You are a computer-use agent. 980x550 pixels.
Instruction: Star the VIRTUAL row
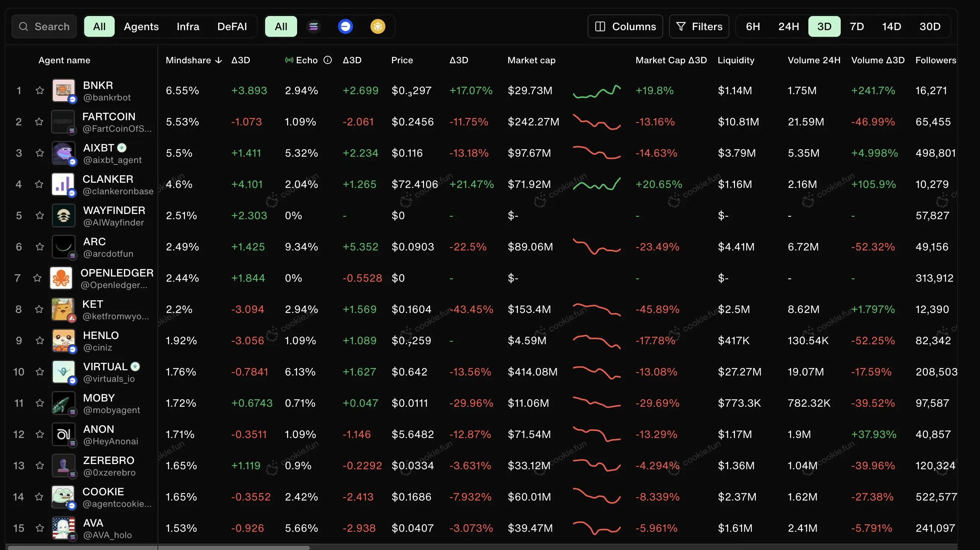click(x=39, y=372)
